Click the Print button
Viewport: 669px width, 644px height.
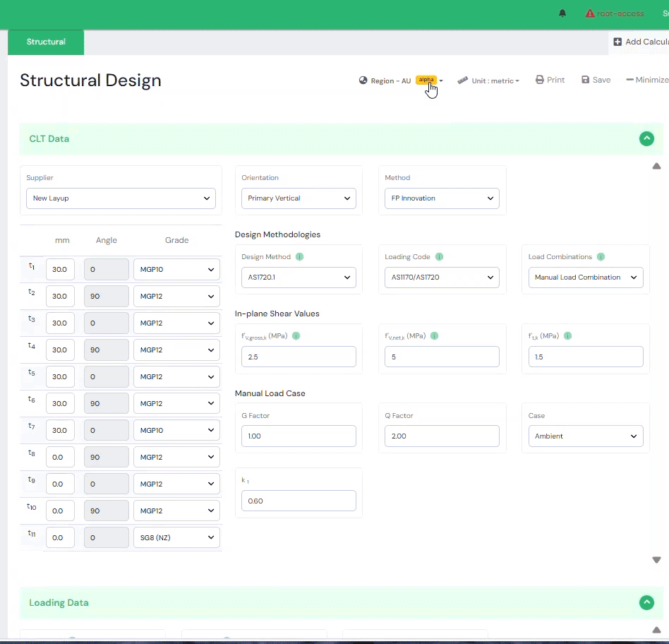(550, 80)
